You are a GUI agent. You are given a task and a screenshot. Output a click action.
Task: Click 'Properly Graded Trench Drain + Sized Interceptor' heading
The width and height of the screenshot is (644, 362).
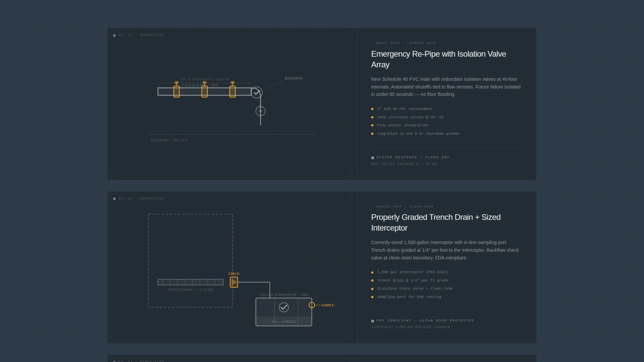(x=436, y=223)
